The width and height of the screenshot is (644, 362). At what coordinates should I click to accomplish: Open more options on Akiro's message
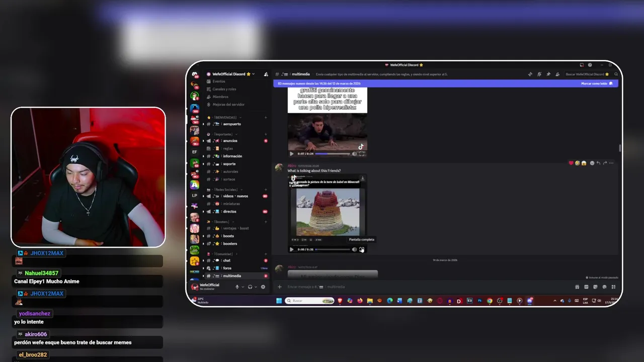pos(611,163)
